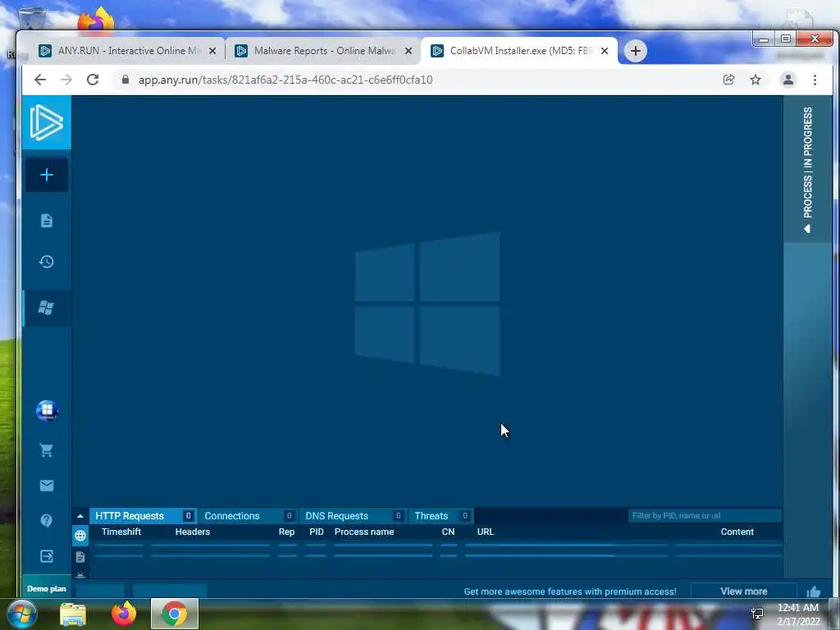Open a new browser tab with plus
The height and width of the screenshot is (630, 840).
[636, 51]
